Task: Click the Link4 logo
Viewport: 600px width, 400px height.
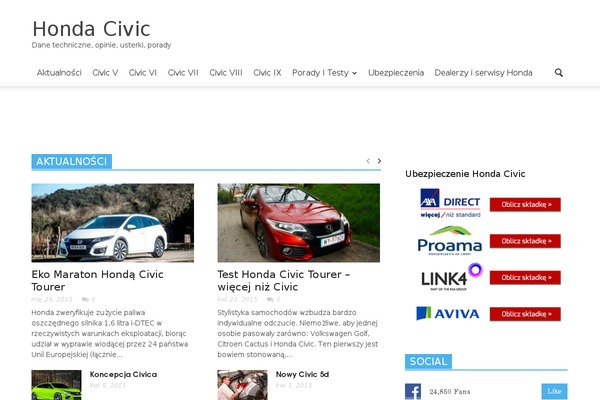Action: tap(449, 277)
